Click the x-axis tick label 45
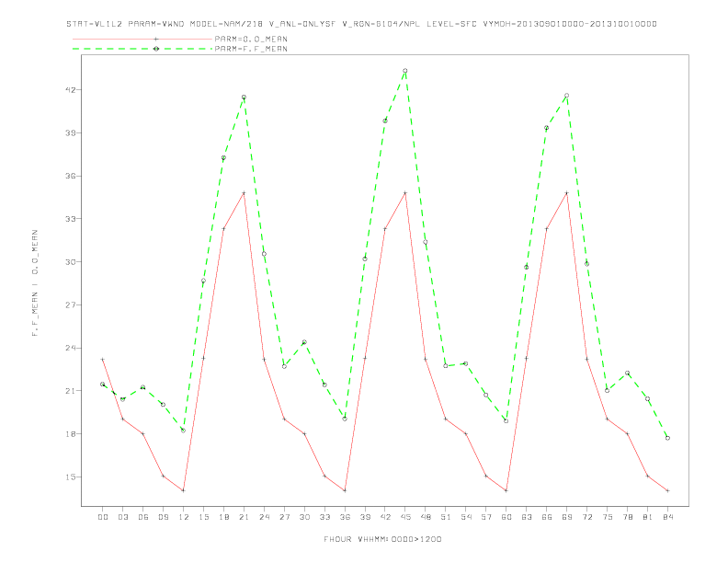Image resolution: width=728 pixels, height=563 pixels. (405, 517)
